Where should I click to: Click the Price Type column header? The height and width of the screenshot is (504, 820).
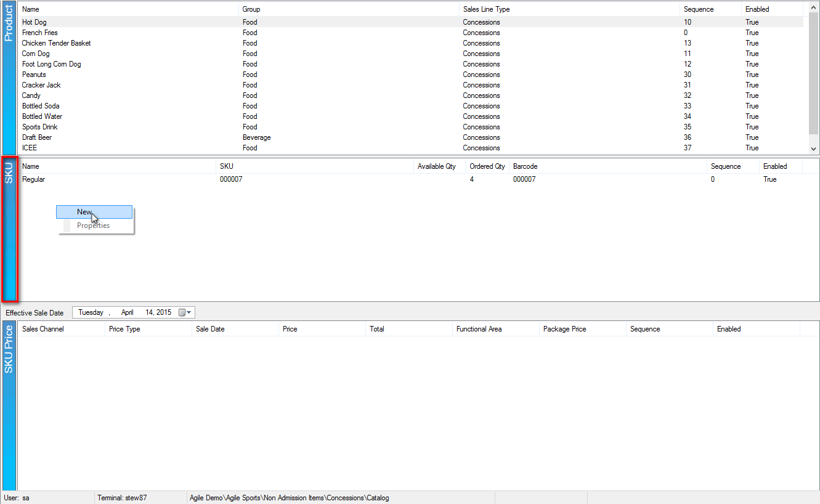[x=148, y=329]
